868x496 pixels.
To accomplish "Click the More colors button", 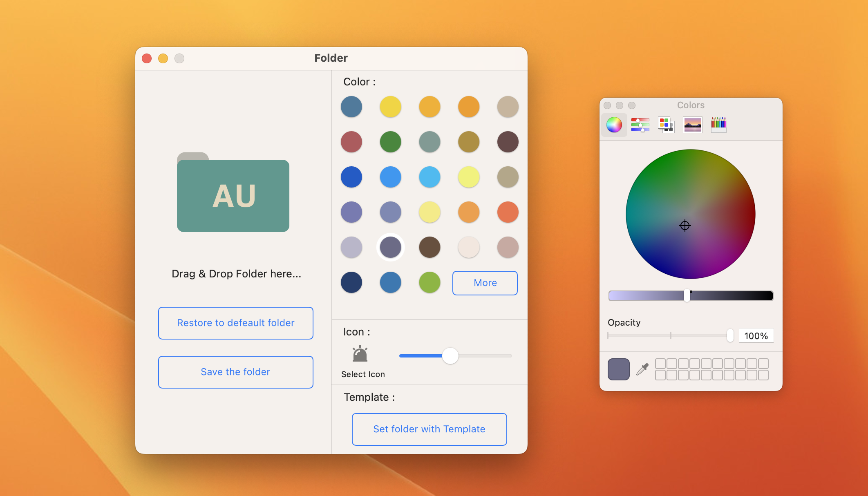I will tap(485, 283).
